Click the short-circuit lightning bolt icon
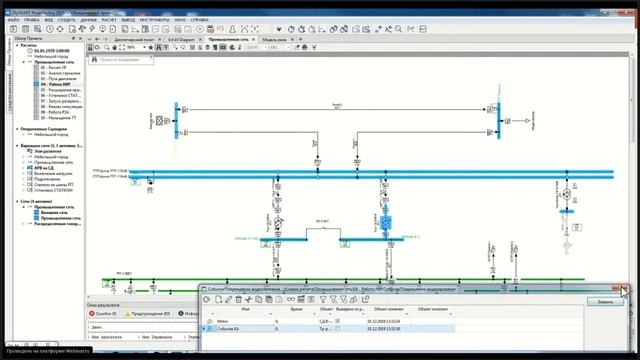The width and height of the screenshot is (640, 360). click(92, 29)
